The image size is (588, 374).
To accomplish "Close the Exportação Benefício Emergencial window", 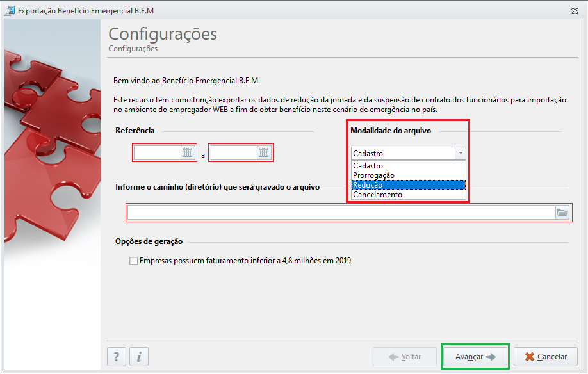I will pos(575,12).
